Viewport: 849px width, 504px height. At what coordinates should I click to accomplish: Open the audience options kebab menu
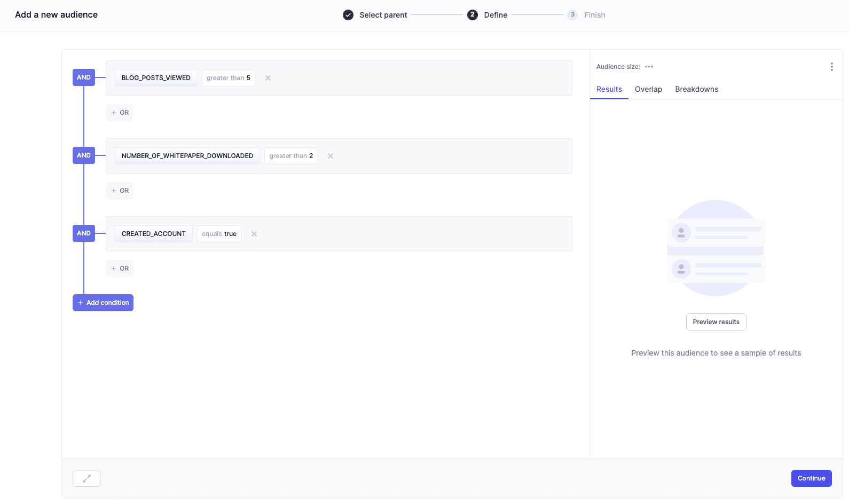831,67
